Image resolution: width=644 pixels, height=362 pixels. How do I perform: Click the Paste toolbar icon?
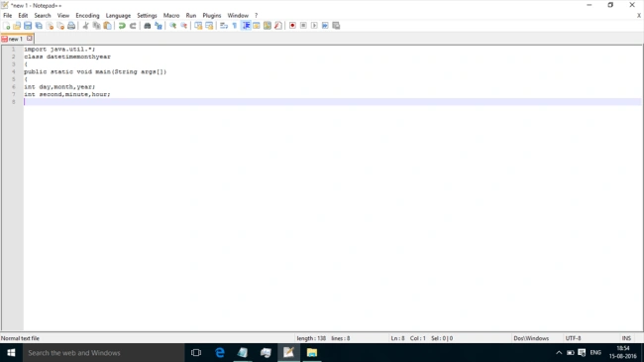[107, 26]
